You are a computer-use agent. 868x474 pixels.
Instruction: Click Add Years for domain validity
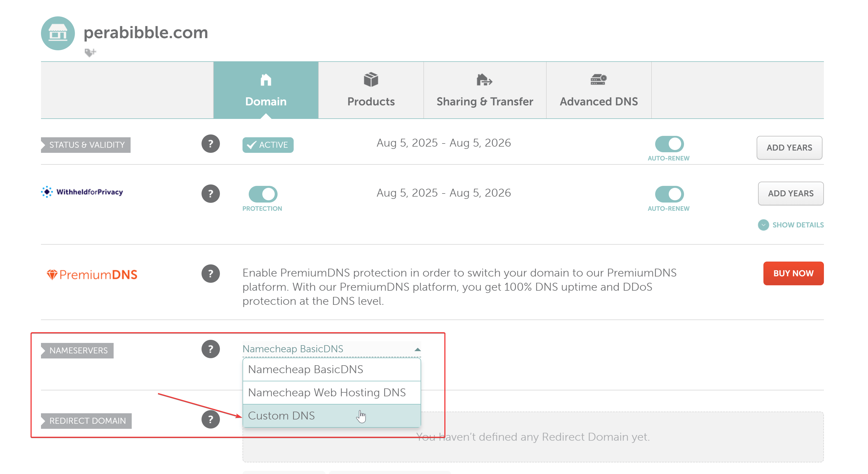pos(789,147)
